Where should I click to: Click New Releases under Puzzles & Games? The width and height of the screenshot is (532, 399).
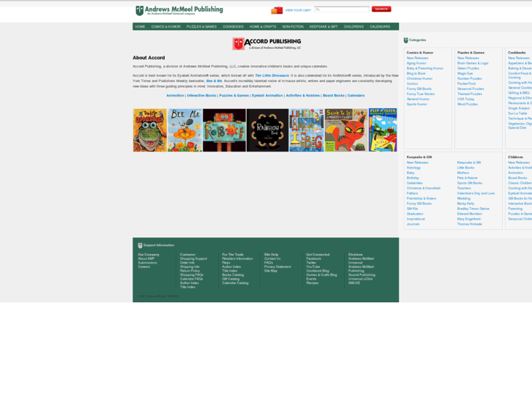[468, 58]
